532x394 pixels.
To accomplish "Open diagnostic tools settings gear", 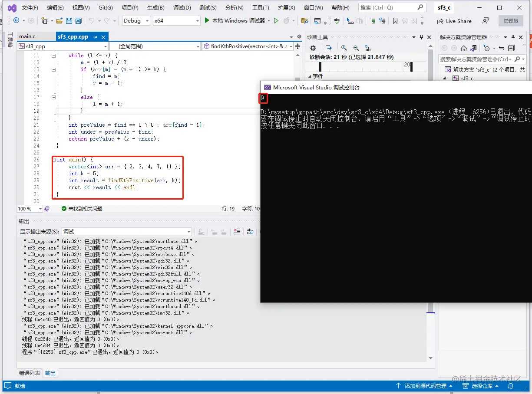I will click(313, 48).
